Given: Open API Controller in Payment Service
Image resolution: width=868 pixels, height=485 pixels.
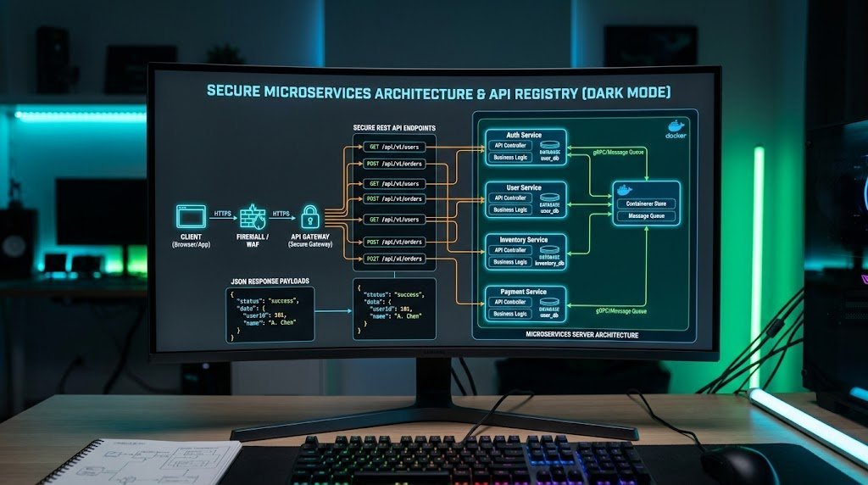Looking at the screenshot, I should [x=510, y=303].
